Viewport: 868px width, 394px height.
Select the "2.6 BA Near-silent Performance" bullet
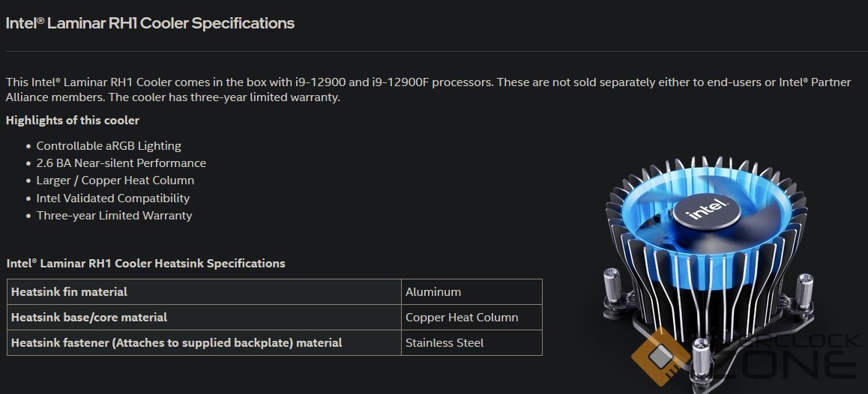(121, 163)
